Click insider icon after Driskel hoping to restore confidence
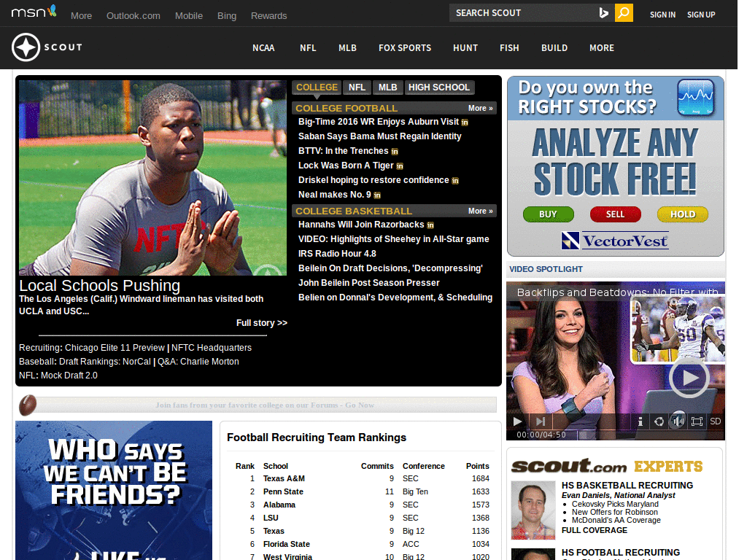This screenshot has height=560, width=747. pyautogui.click(x=455, y=181)
